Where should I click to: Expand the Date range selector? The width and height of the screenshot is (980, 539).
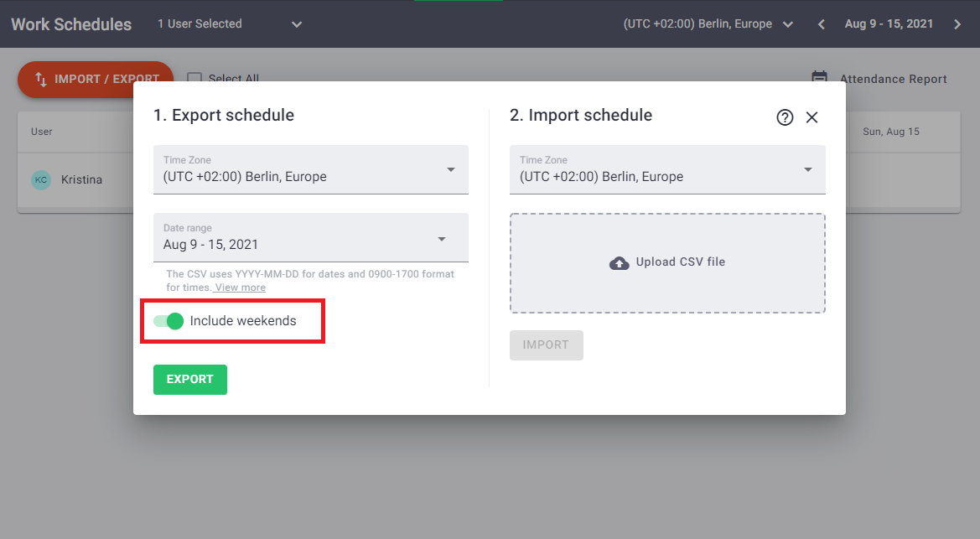442,238
